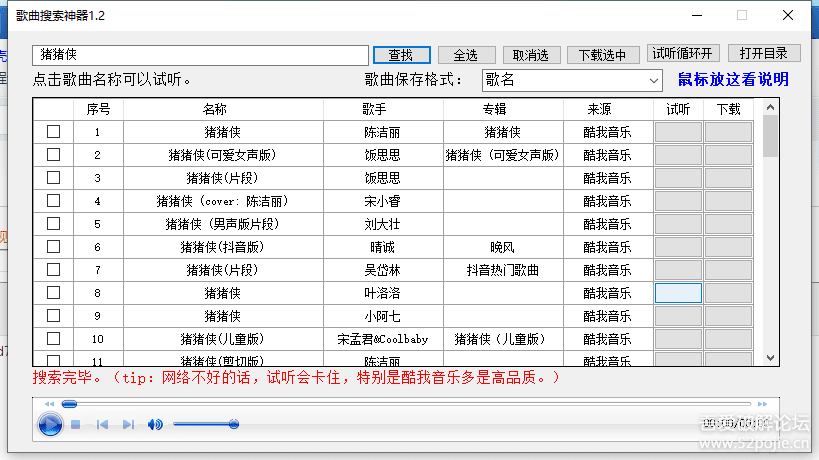The image size is (819, 460).
Task: Click song name 猪猪侠 (cover: 陈洁丽)
Action: 223,201
